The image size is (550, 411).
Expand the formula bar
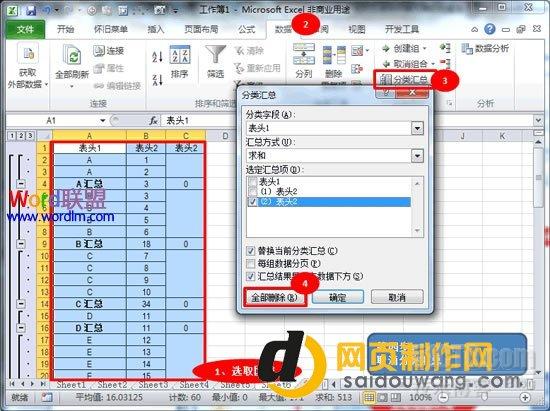538,121
